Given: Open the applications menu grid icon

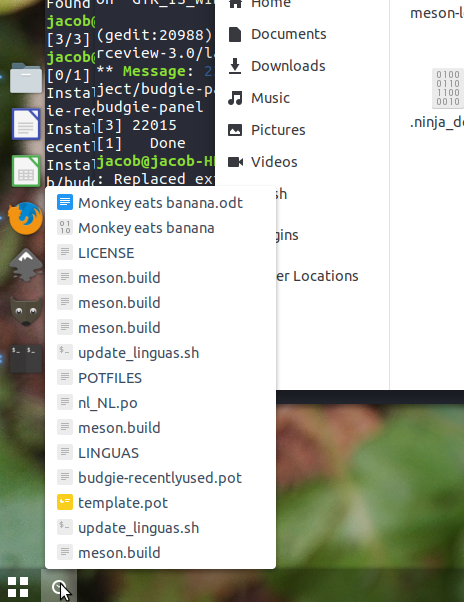Looking at the screenshot, I should [18, 587].
